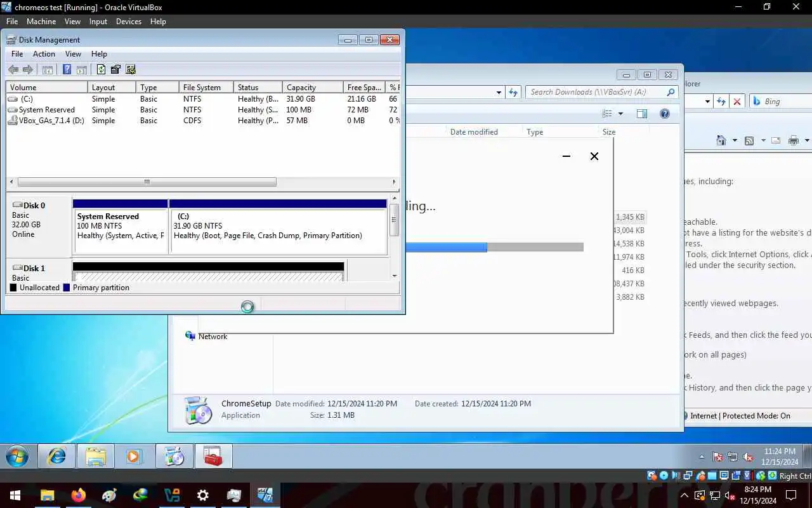Click the Paint palette icon in host taskbar

(110, 495)
